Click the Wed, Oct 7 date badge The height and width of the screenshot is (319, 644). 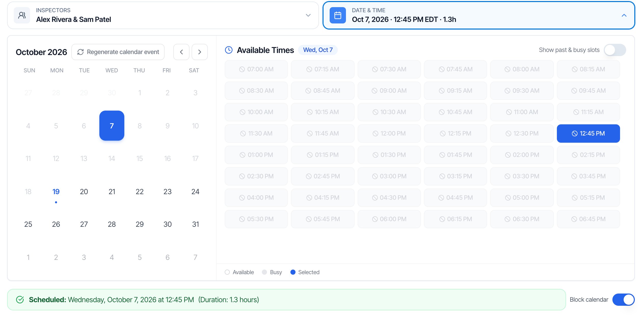tap(318, 50)
